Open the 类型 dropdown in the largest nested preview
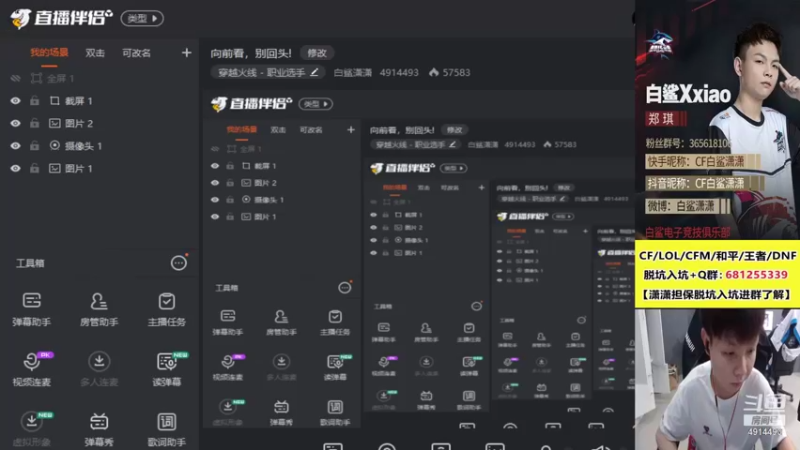The width and height of the screenshot is (800, 450). click(x=316, y=104)
